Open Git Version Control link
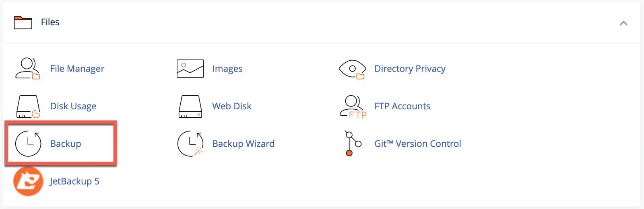 click(x=417, y=143)
